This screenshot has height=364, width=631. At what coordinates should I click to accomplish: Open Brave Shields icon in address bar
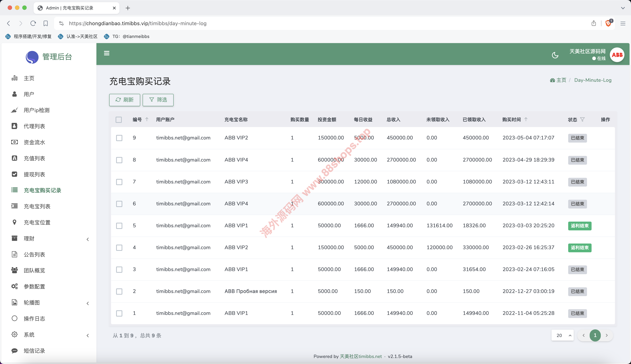608,23
